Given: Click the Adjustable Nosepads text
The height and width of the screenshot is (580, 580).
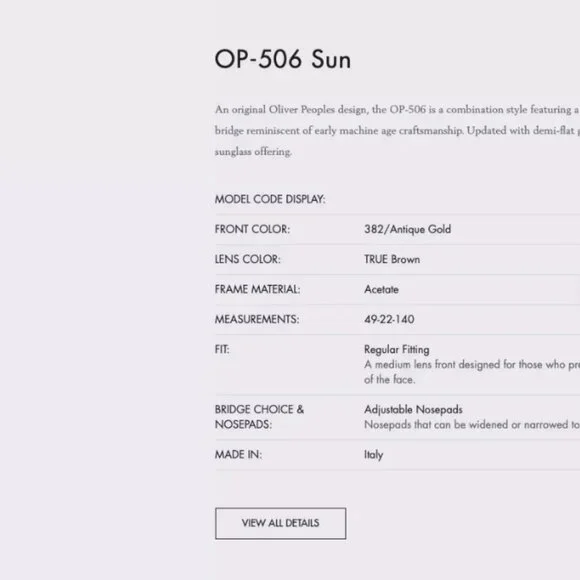Looking at the screenshot, I should (413, 409).
